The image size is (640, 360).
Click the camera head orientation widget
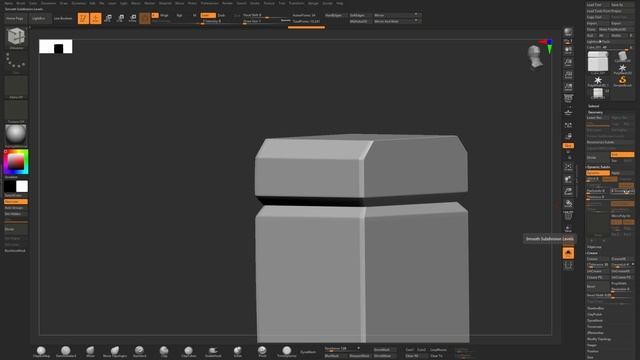535,56
